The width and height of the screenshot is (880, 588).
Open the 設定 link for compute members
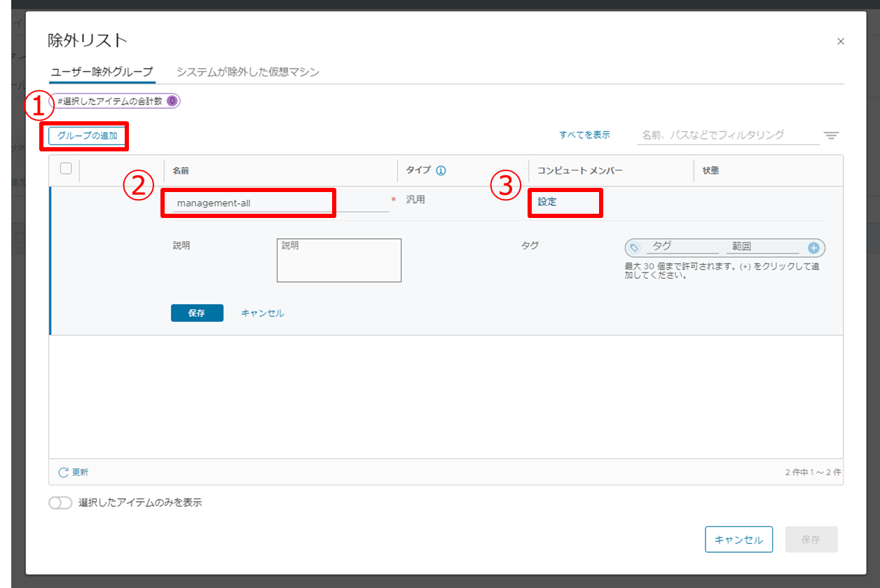click(x=547, y=202)
